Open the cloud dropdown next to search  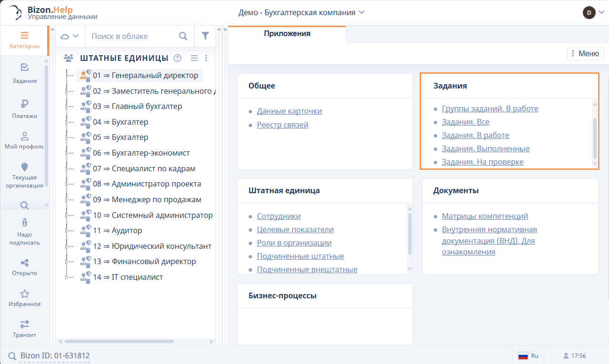69,36
